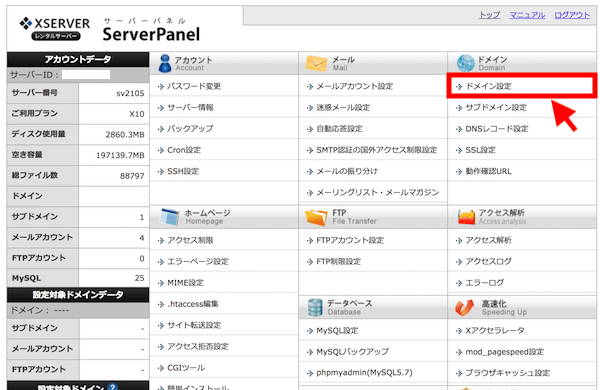The height and width of the screenshot is (390, 600).
Task: Open アクセス解析 link in the list
Action: click(x=488, y=240)
